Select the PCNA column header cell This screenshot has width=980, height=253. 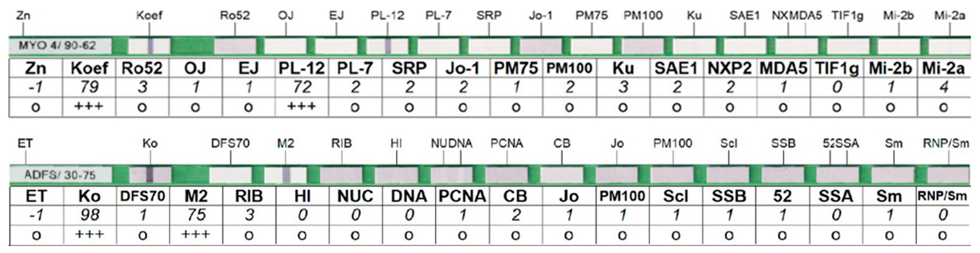[462, 196]
